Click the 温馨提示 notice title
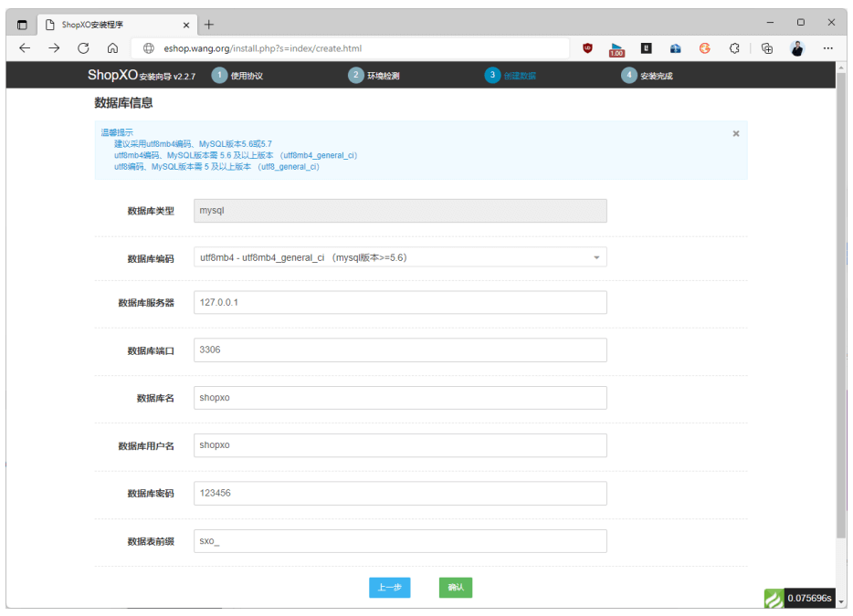The image size is (853, 616). (117, 132)
